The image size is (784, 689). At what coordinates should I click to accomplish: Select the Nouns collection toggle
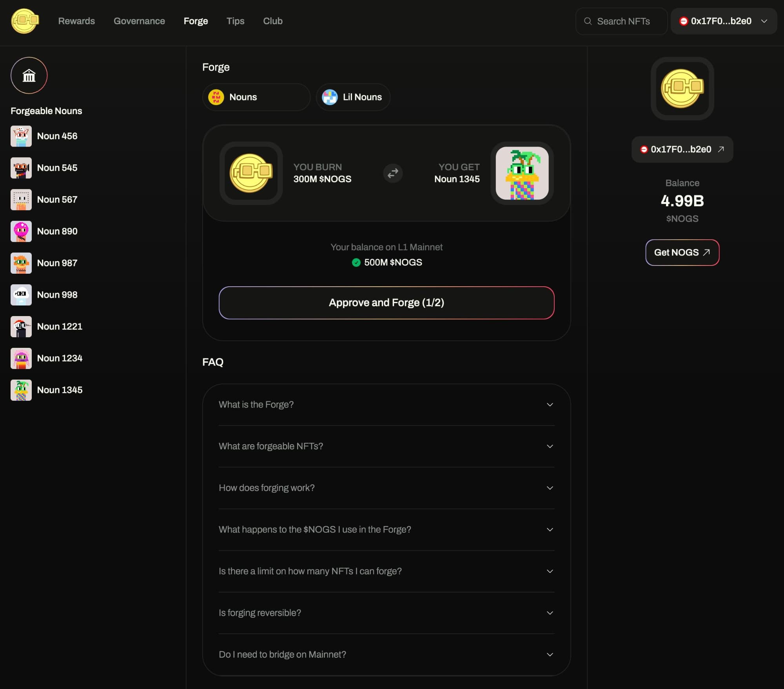coord(256,97)
